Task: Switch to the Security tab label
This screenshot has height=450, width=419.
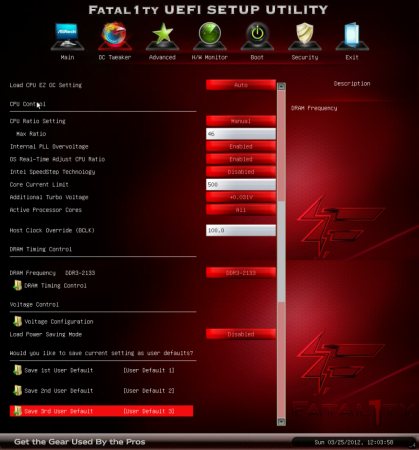Action: point(305,57)
